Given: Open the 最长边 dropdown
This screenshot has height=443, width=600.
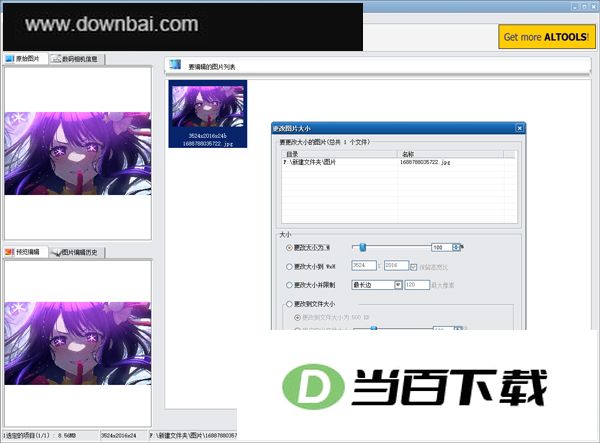Looking at the screenshot, I should (377, 285).
